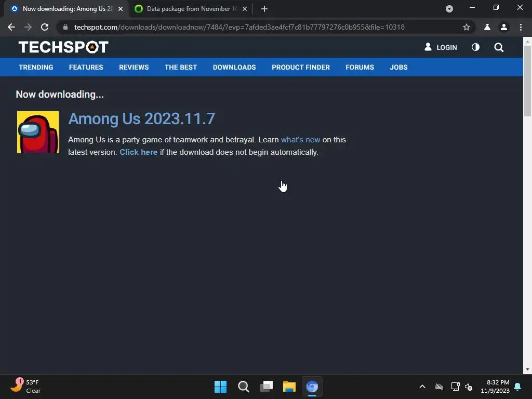This screenshot has height=399, width=532.
Task: Click the page vertical scrollbar thumb
Action: point(527,81)
